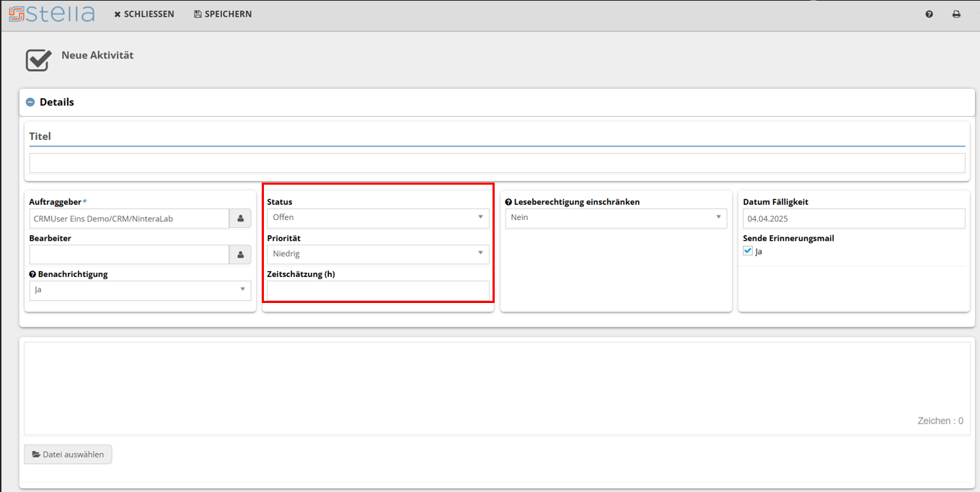Click Speichern in the top toolbar

223,14
